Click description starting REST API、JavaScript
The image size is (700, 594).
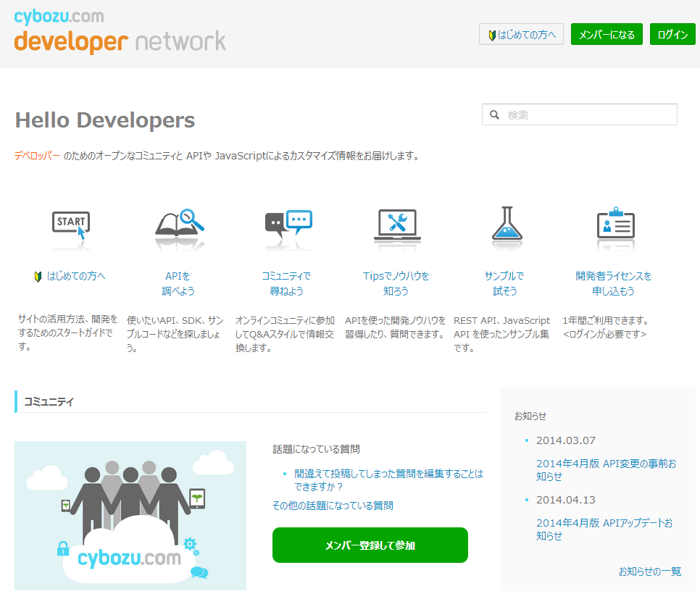coord(501,334)
